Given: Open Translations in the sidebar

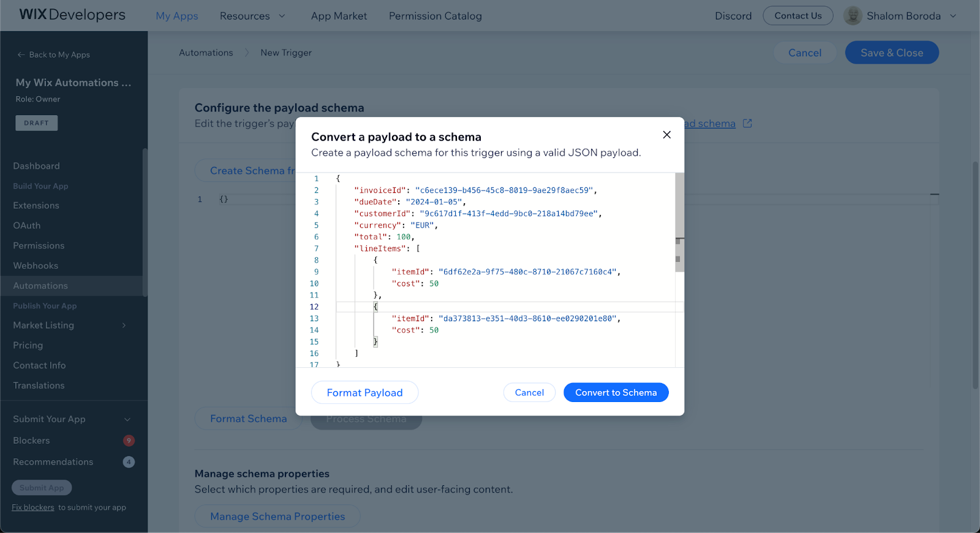Looking at the screenshot, I should point(39,386).
